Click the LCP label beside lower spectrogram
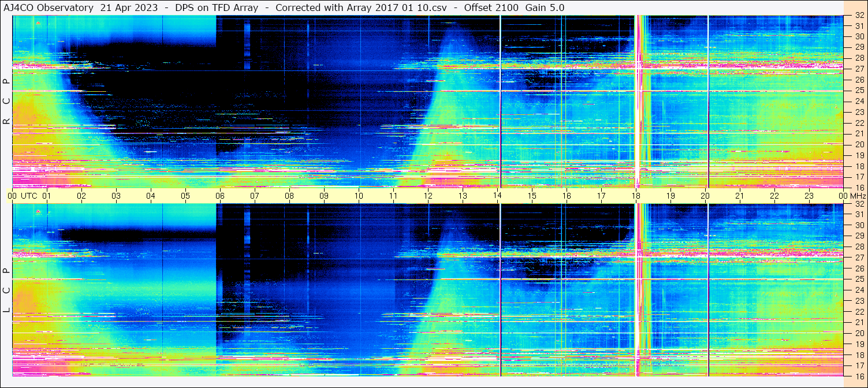The height and width of the screenshot is (388, 868). point(6,290)
